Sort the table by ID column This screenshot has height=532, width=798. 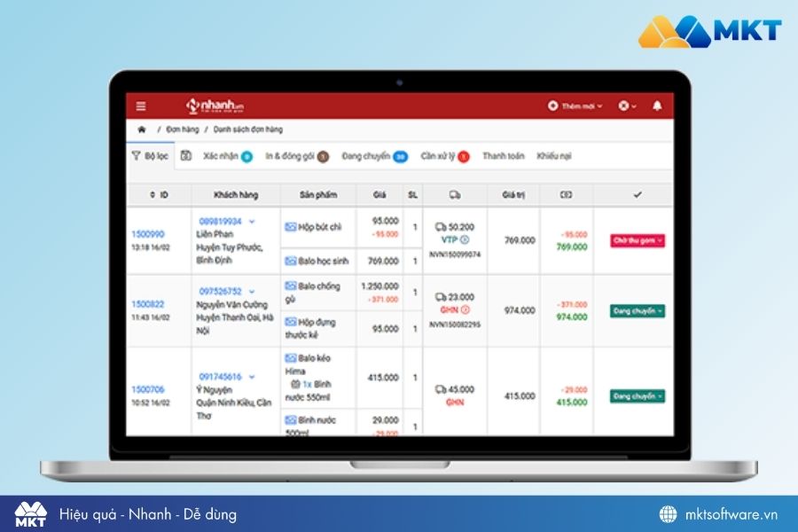click(159, 194)
